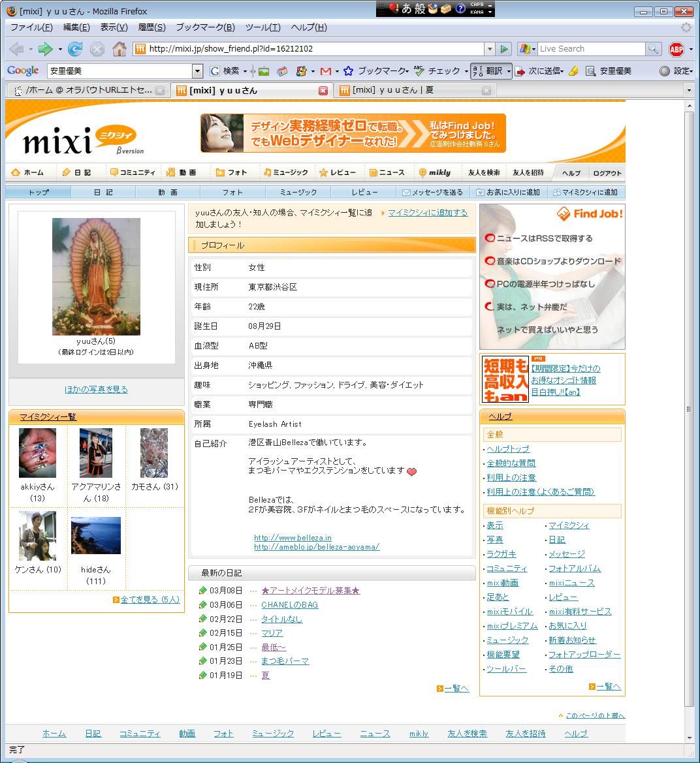Expand the address bar URL history dropdown
The image size is (700, 763).
point(489,49)
